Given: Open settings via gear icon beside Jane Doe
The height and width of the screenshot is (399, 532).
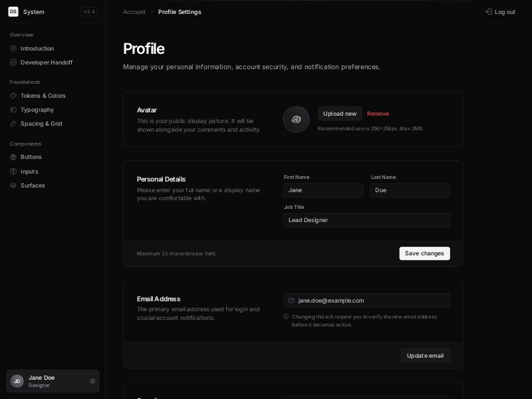Looking at the screenshot, I should (x=92, y=381).
